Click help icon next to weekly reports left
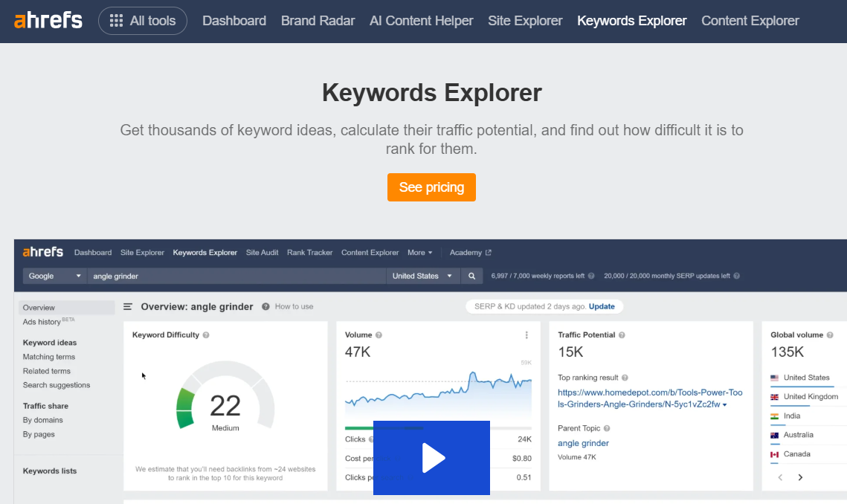847x504 pixels. coord(591,276)
